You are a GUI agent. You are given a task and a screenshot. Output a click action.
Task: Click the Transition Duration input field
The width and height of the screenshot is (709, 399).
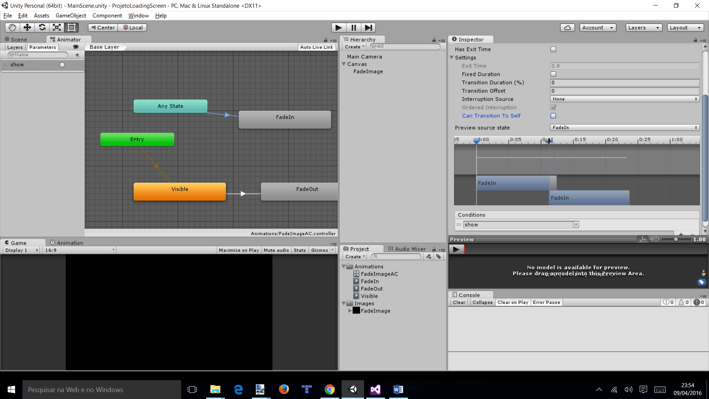[624, 83]
